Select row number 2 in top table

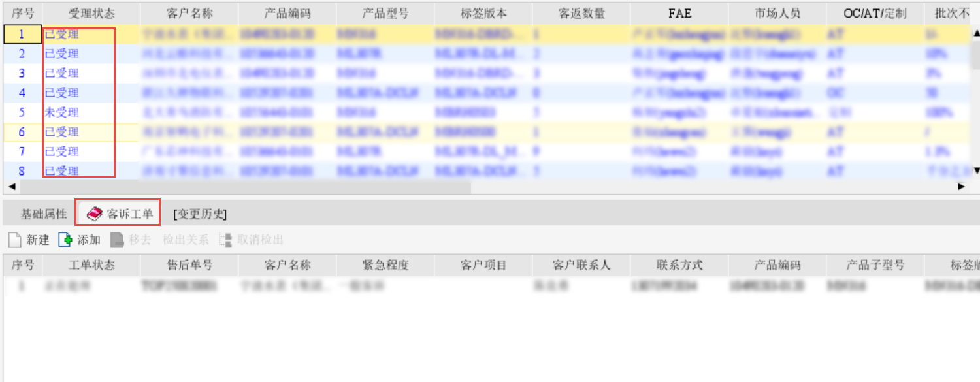coord(22,54)
